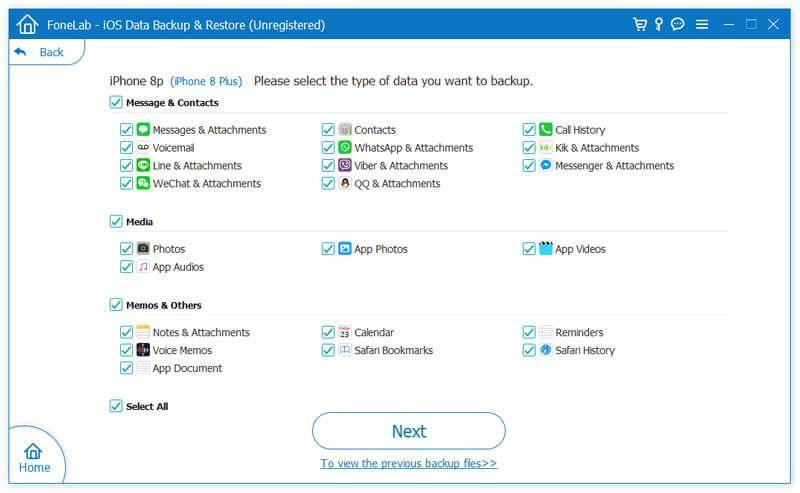Uncheck the Voice Memos checkbox

pyautogui.click(x=126, y=350)
